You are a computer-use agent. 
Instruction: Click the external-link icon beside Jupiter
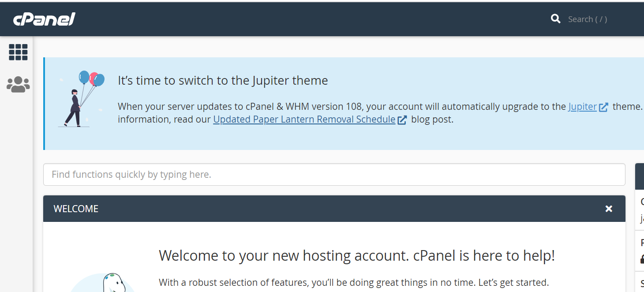click(x=603, y=107)
